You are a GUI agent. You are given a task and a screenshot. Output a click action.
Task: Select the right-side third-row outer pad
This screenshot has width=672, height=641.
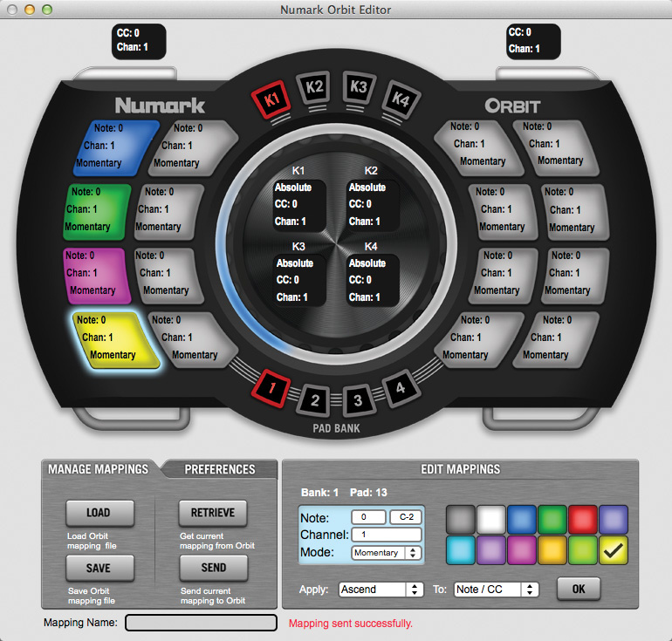click(575, 276)
